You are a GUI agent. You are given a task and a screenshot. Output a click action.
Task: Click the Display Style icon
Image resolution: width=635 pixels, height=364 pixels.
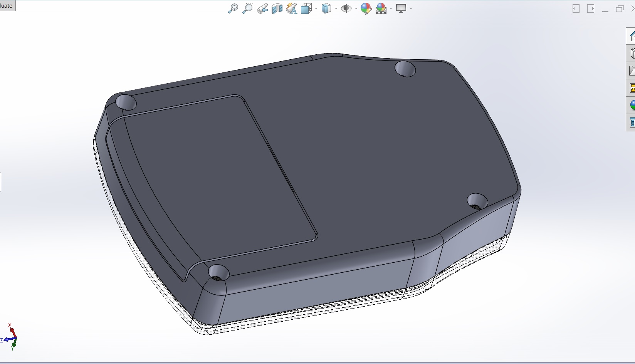[326, 8]
